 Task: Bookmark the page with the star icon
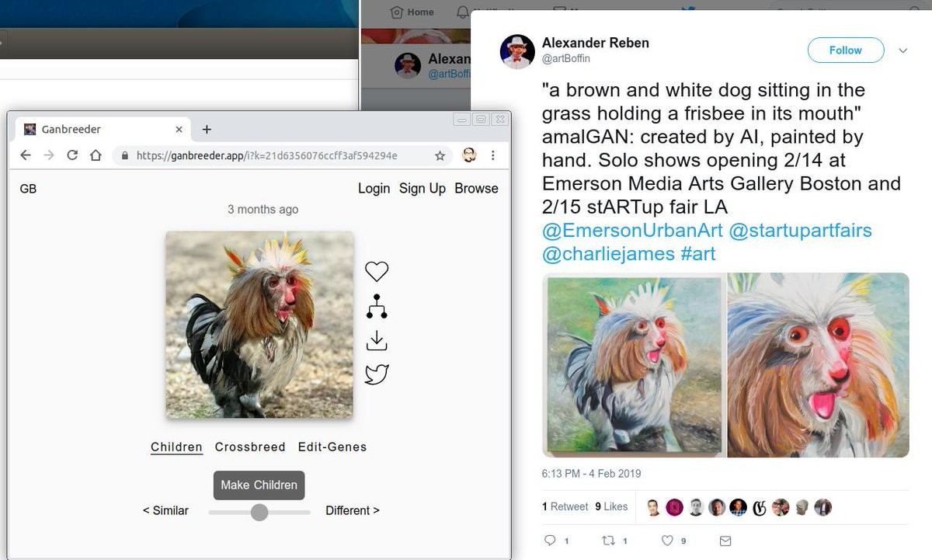tap(440, 155)
